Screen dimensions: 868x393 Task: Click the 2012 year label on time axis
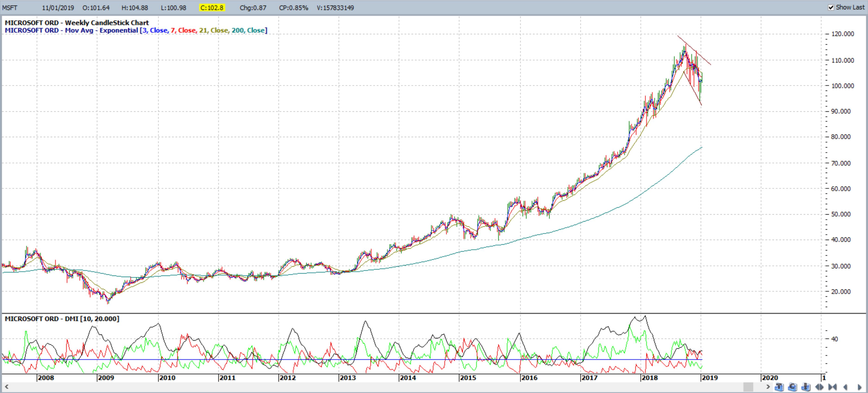pos(288,378)
